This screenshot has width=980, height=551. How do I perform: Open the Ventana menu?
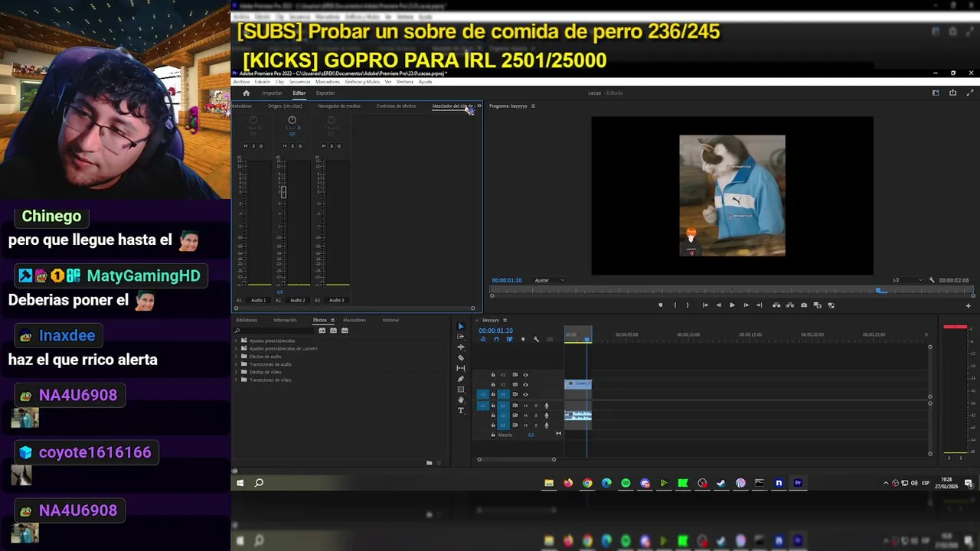(405, 81)
